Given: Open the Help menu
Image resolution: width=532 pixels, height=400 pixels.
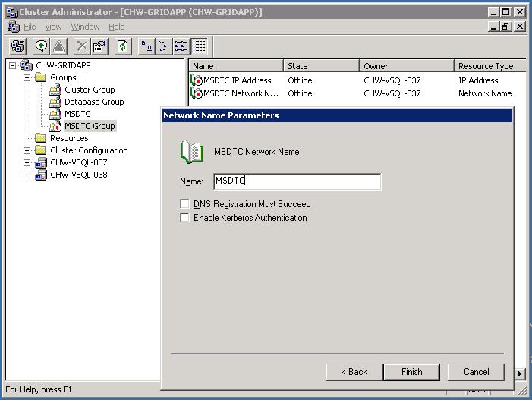Looking at the screenshot, I should [116, 27].
